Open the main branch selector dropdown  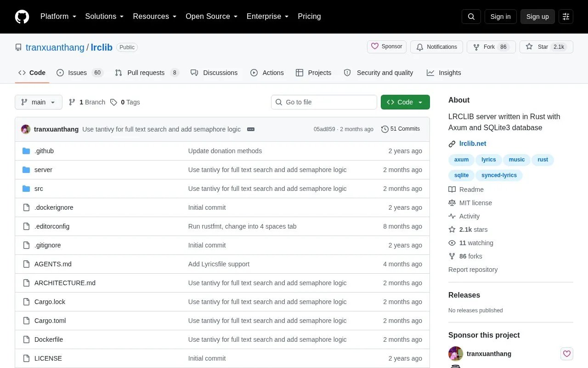[39, 102]
